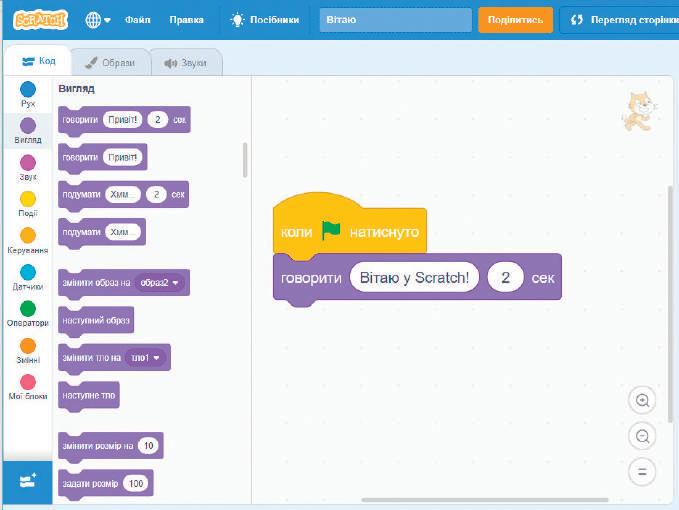This screenshot has height=510, width=679.
Task: Click the seconds value in подумати palette block
Action: tap(156, 194)
